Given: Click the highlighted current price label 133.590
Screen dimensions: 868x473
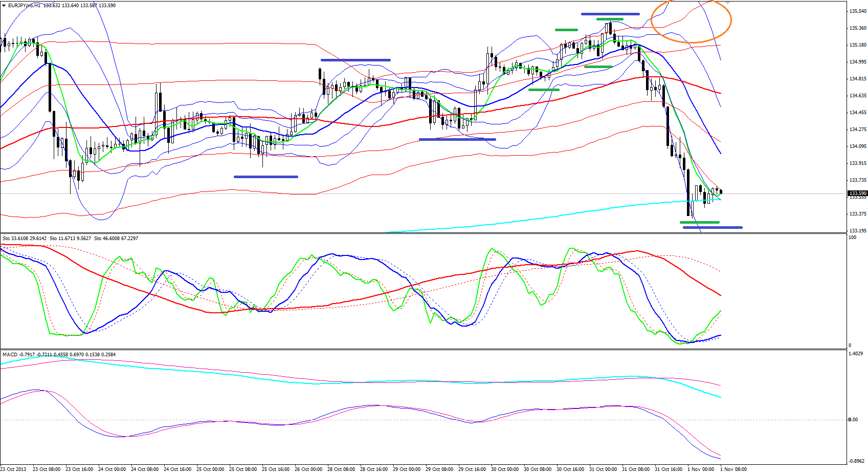Looking at the screenshot, I should (857, 193).
